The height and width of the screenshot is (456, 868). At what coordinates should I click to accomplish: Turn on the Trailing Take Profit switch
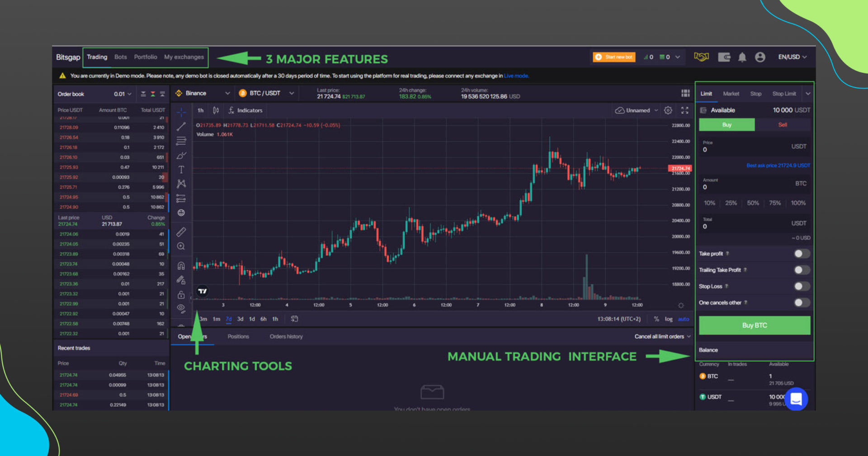802,270
